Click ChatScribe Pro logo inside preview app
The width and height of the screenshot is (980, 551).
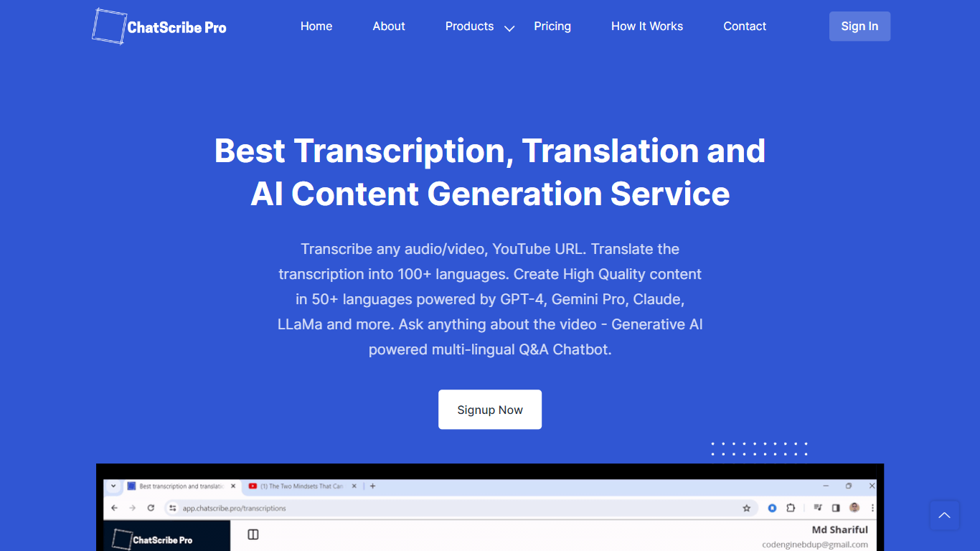point(152,540)
